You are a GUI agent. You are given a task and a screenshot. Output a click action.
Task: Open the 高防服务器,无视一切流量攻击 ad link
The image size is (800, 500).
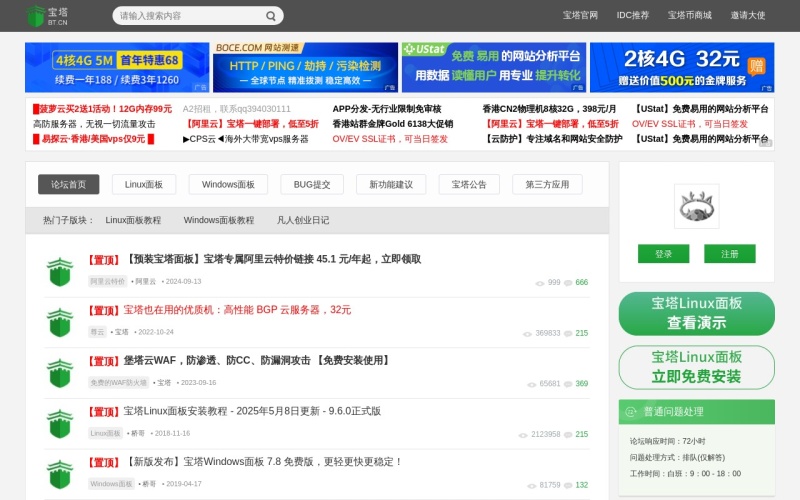(x=94, y=124)
